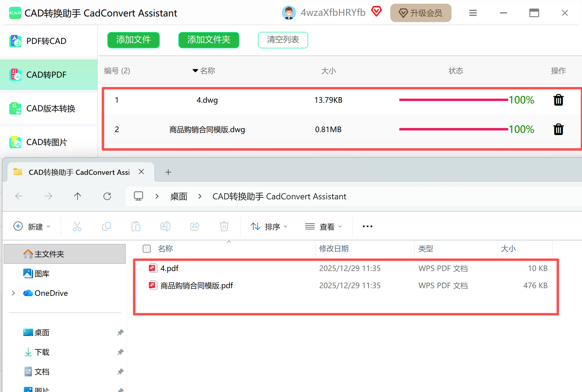Viewport: 582px width, 392px height.
Task: Select the 4.pdf file name
Action: (x=169, y=268)
